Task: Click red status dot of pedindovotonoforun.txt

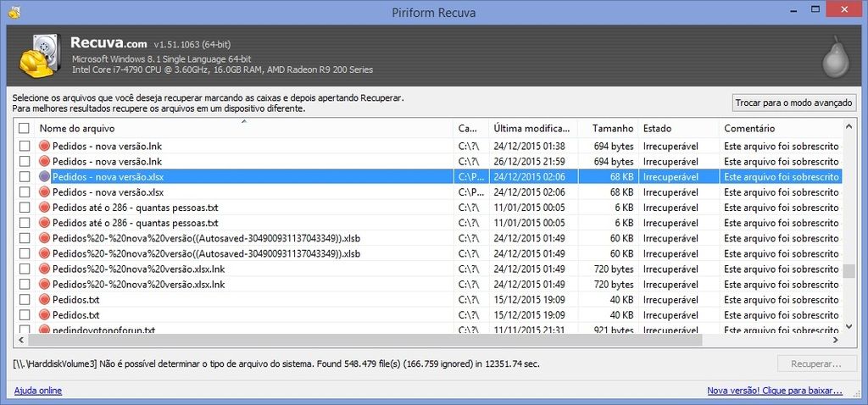Action: (45, 330)
